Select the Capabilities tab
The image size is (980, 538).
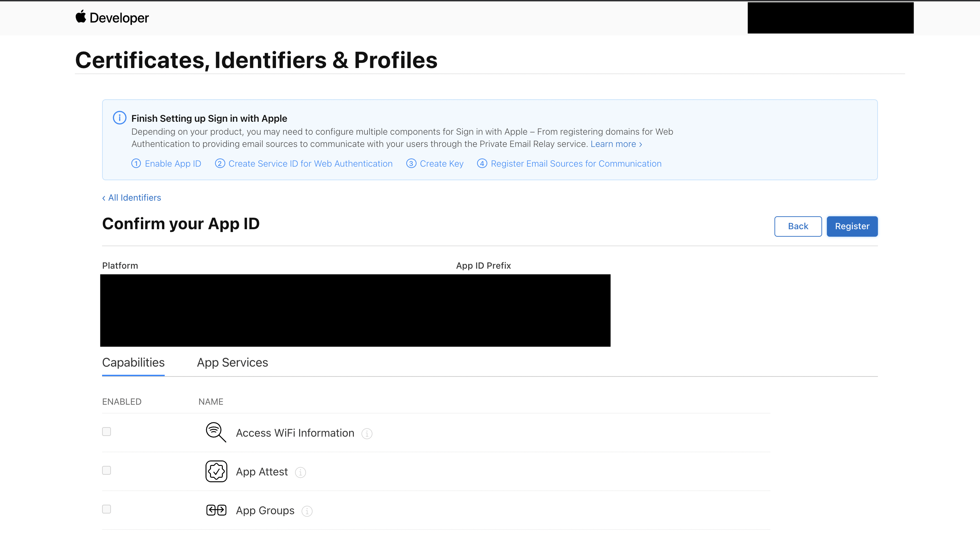pos(133,362)
